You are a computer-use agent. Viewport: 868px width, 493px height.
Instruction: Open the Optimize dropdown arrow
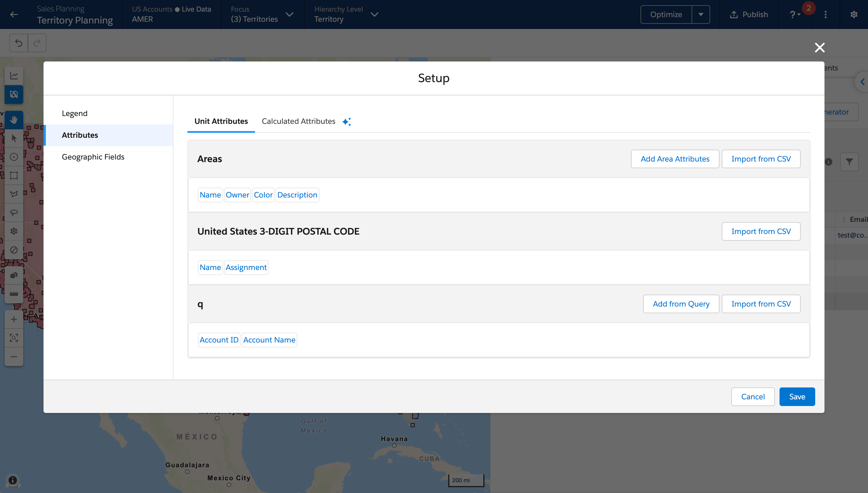pyautogui.click(x=701, y=14)
